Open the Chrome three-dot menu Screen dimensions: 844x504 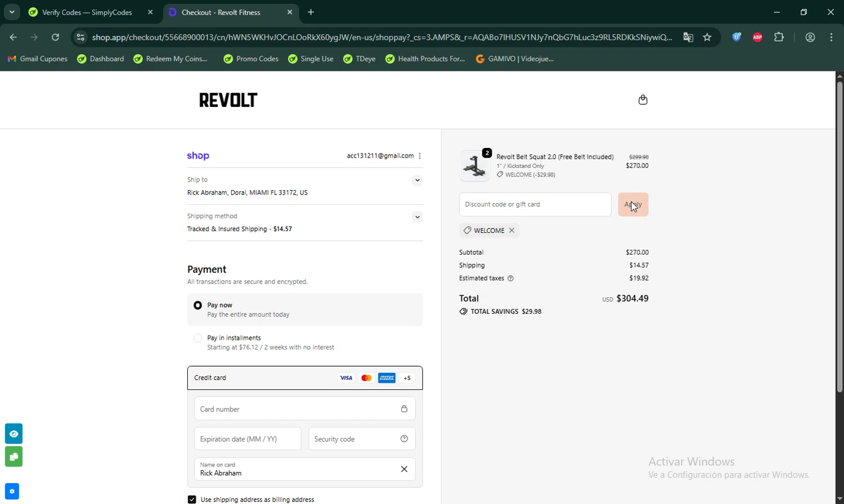831,37
